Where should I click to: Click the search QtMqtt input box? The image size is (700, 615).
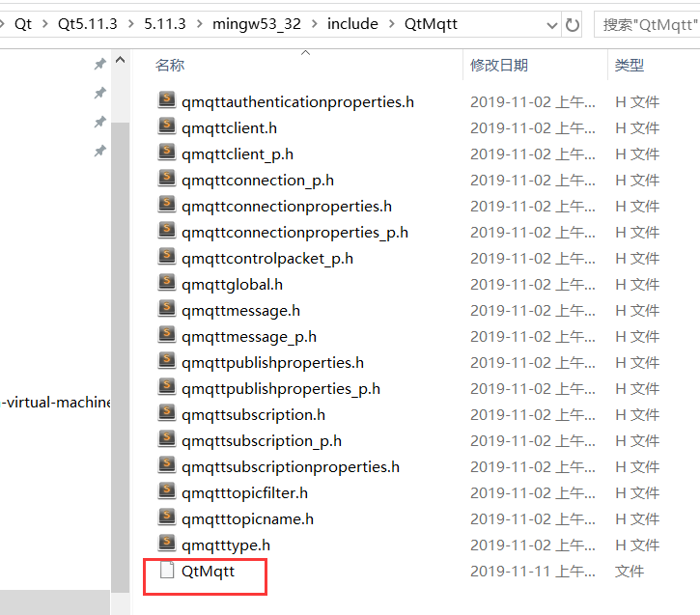(648, 25)
